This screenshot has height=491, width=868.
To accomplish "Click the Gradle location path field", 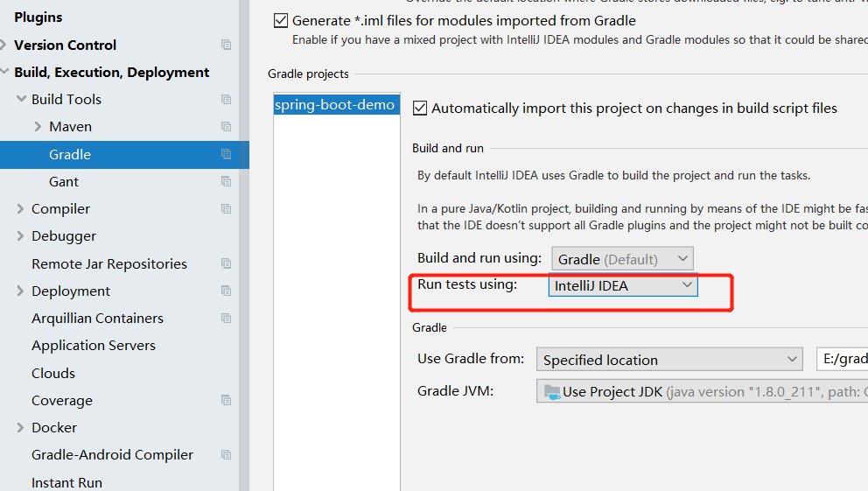I will click(842, 359).
